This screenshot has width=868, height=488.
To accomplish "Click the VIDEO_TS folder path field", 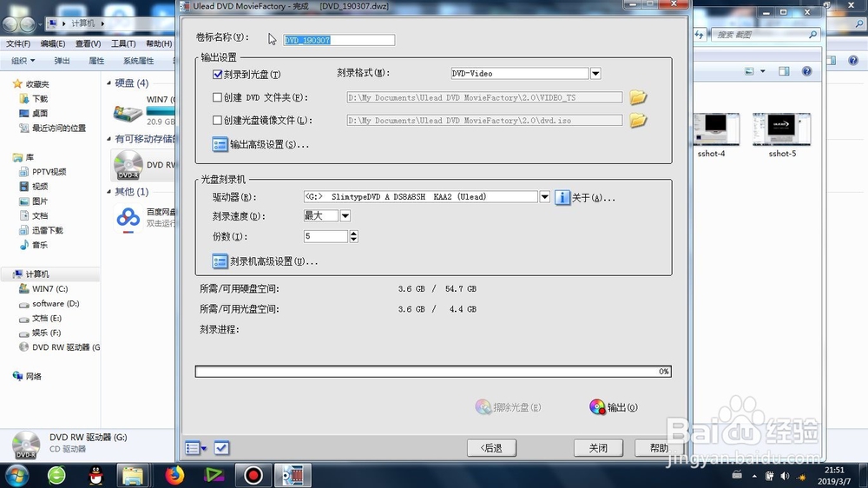I will (x=484, y=97).
